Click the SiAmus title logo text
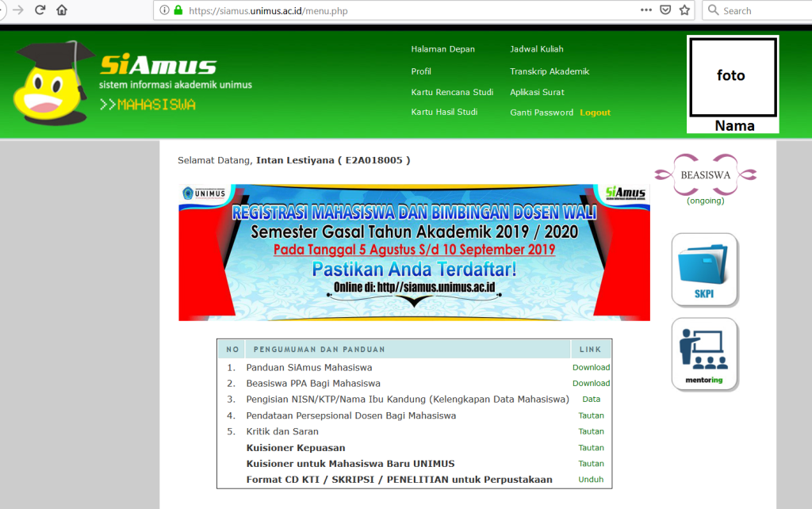The image size is (812, 509). [158, 65]
